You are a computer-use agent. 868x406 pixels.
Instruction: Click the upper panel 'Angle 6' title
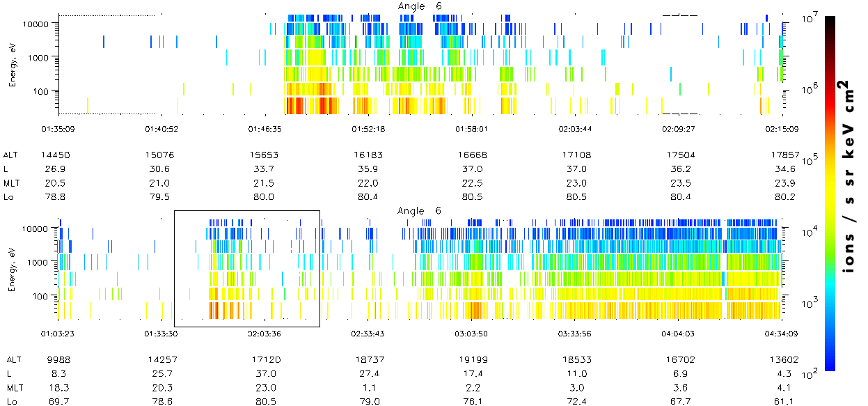(x=419, y=6)
